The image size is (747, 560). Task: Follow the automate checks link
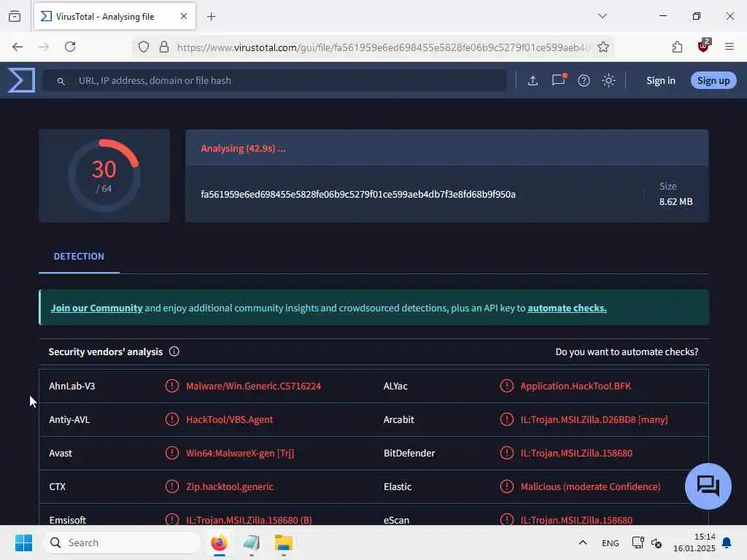pyautogui.click(x=567, y=308)
